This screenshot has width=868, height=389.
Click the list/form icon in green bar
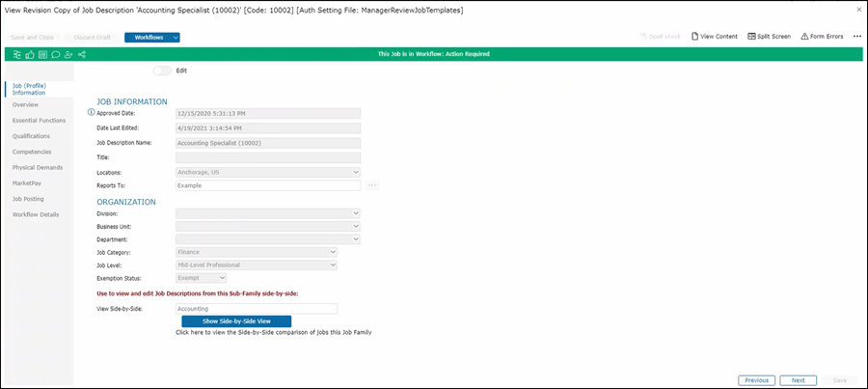coord(41,54)
